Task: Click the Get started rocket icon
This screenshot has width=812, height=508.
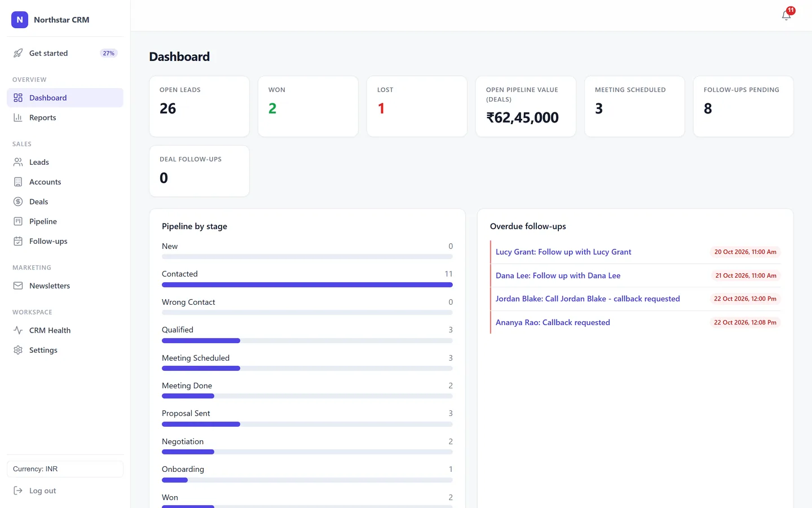Action: click(x=18, y=53)
